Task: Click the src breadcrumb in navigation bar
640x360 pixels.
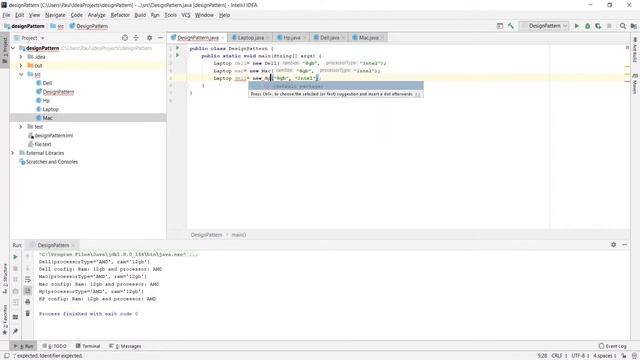Action: coord(57,26)
